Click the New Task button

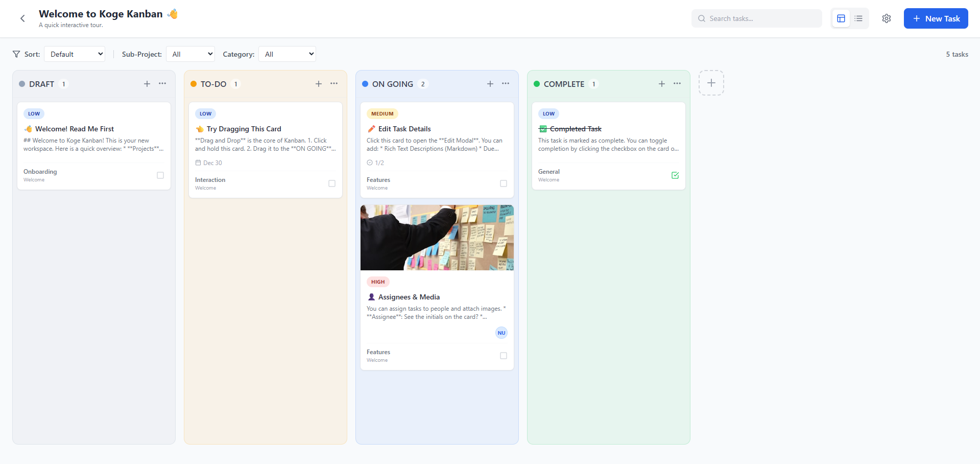coord(936,18)
